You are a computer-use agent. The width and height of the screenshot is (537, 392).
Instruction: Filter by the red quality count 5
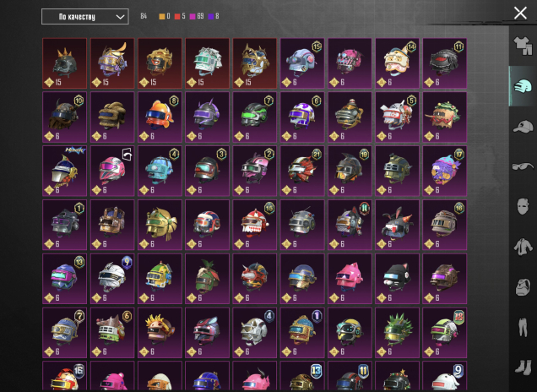(x=180, y=16)
